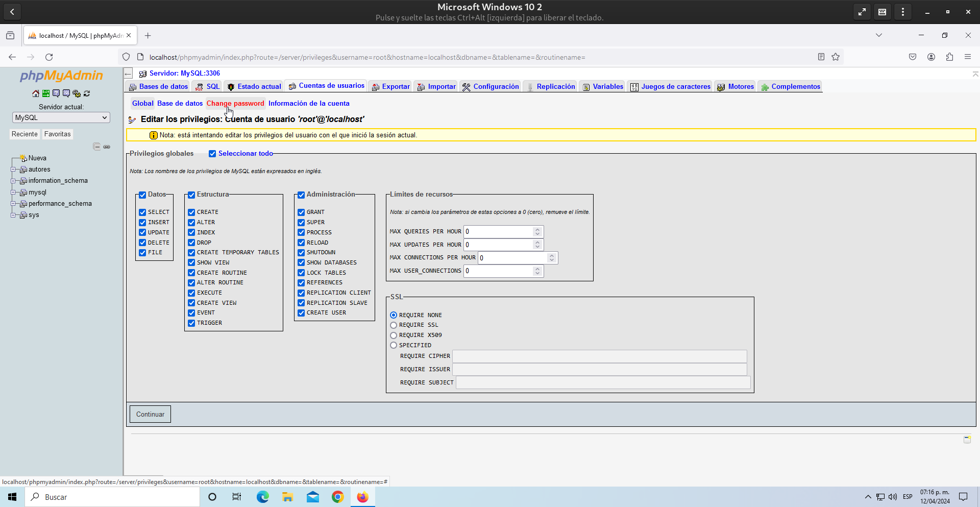Open Google Chrome from taskbar
This screenshot has width=980, height=507.
point(337,497)
